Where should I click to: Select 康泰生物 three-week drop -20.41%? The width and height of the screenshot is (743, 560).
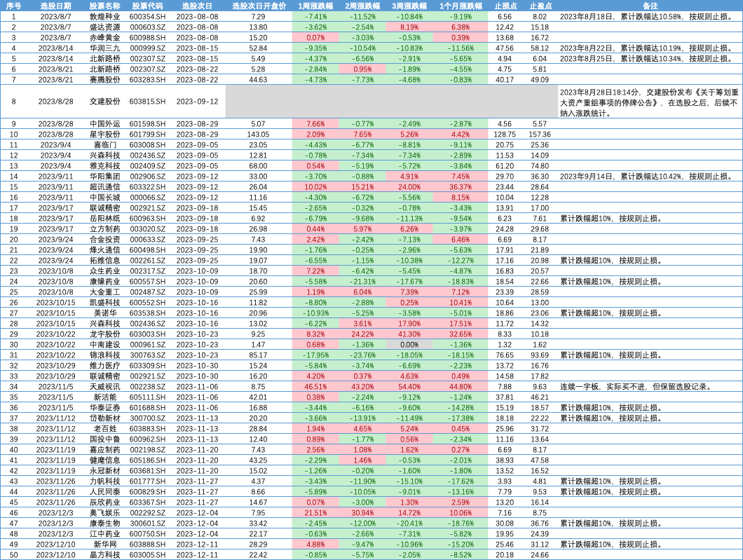pyautogui.click(x=409, y=523)
